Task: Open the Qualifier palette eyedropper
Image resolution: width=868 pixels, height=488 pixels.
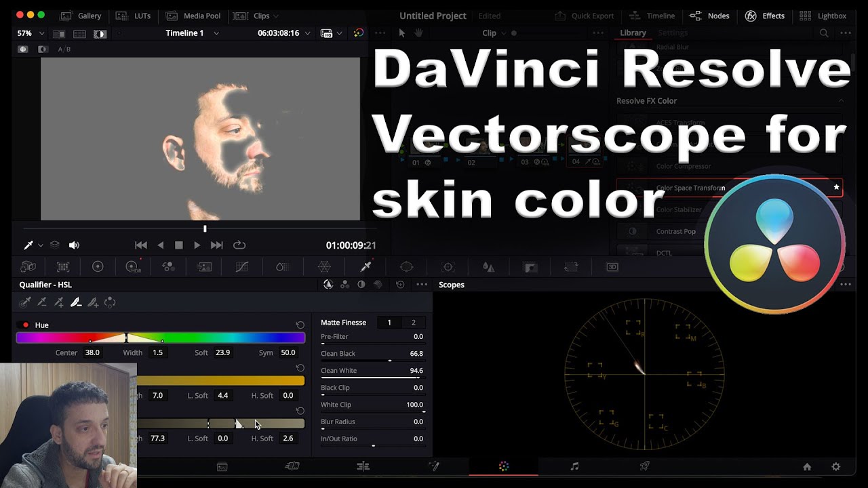Action: click(366, 267)
